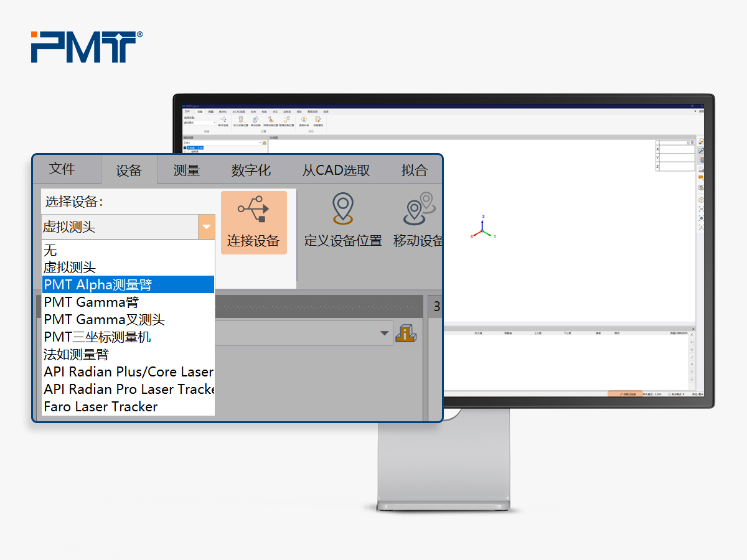Open the grey combo box arrow below device list

385,334
